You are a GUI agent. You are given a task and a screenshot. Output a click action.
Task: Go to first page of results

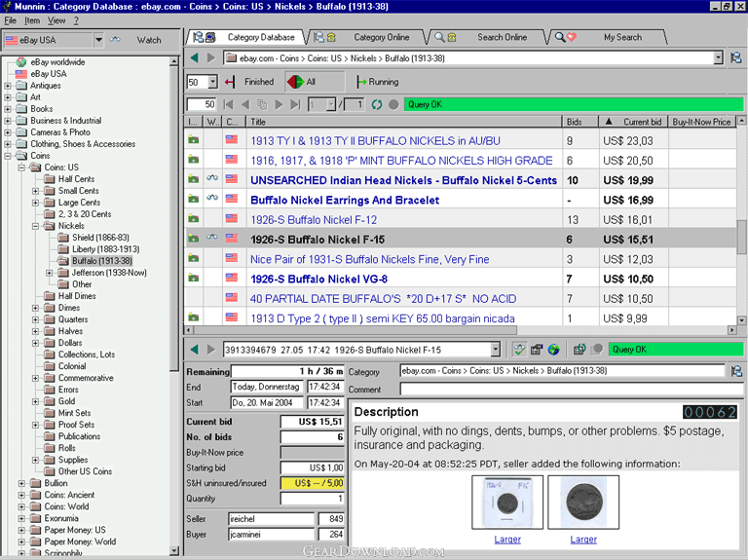pyautogui.click(x=229, y=104)
